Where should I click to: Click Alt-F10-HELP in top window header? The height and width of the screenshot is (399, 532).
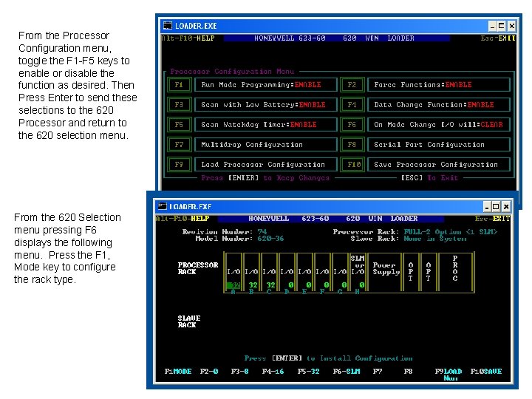(188, 38)
